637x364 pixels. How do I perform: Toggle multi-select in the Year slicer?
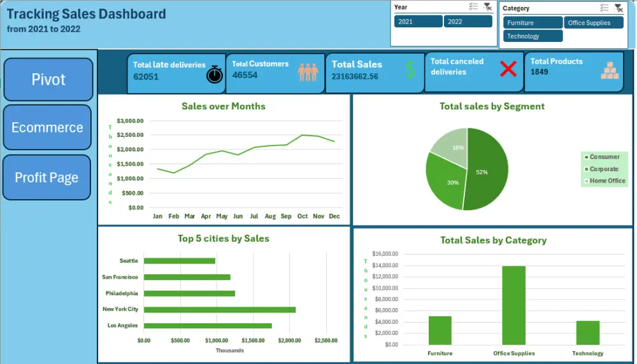click(x=473, y=6)
